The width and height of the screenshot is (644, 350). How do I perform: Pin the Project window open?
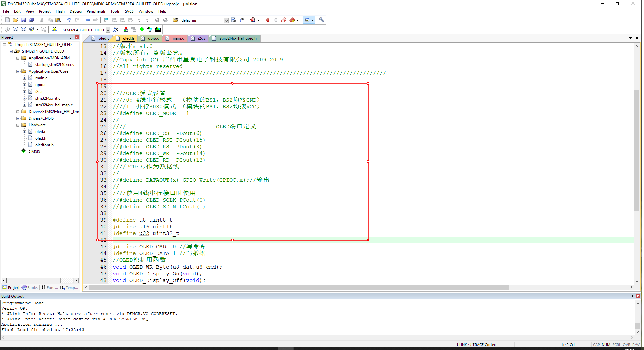pyautogui.click(x=71, y=37)
